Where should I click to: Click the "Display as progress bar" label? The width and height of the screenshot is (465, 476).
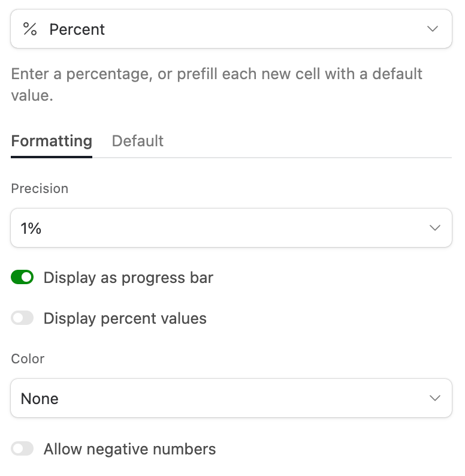tap(128, 278)
